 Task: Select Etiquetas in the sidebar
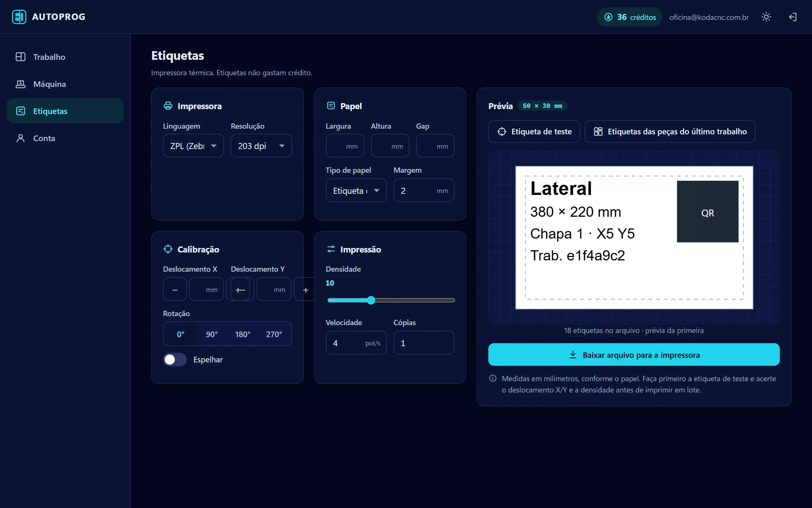click(x=65, y=111)
